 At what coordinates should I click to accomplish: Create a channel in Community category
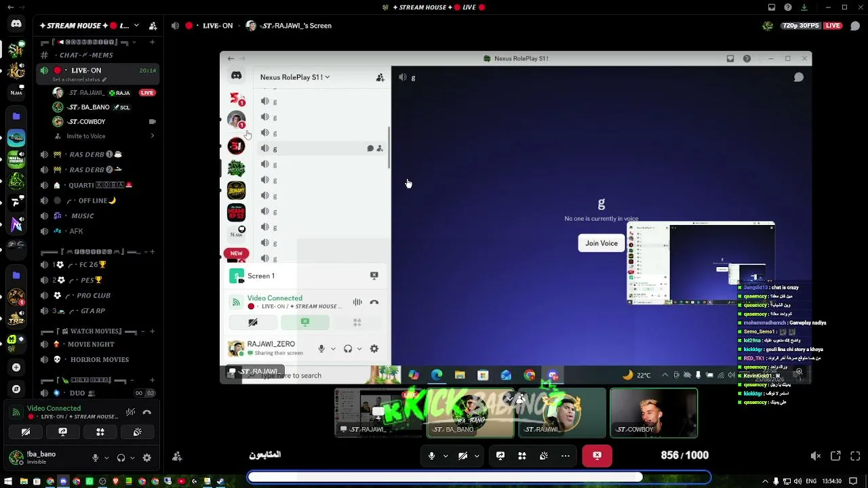click(152, 42)
